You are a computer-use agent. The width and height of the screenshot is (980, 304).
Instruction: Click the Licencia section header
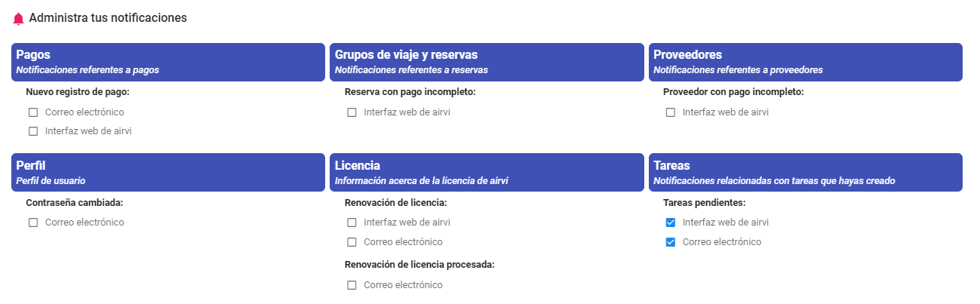pos(487,172)
